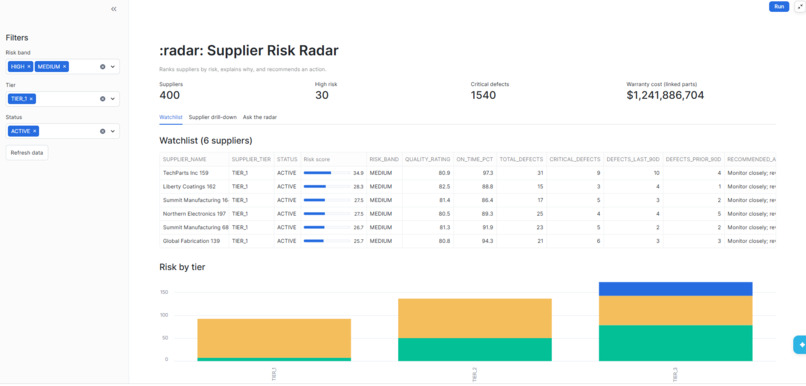Sort by Risk score column header
The image size is (806, 386).
(334, 159)
